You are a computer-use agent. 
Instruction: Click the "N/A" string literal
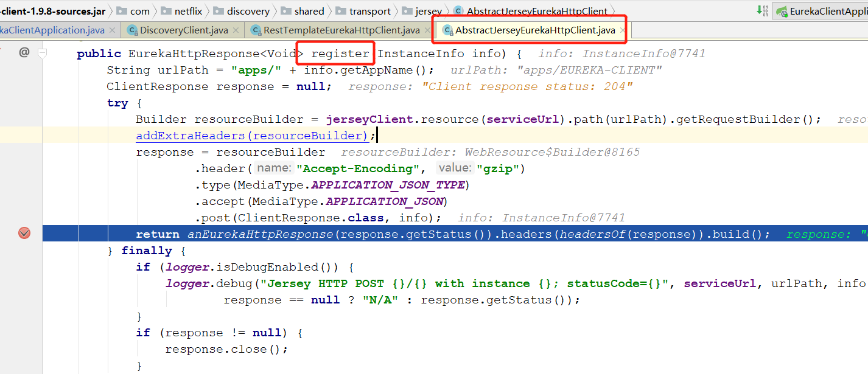[x=380, y=300]
